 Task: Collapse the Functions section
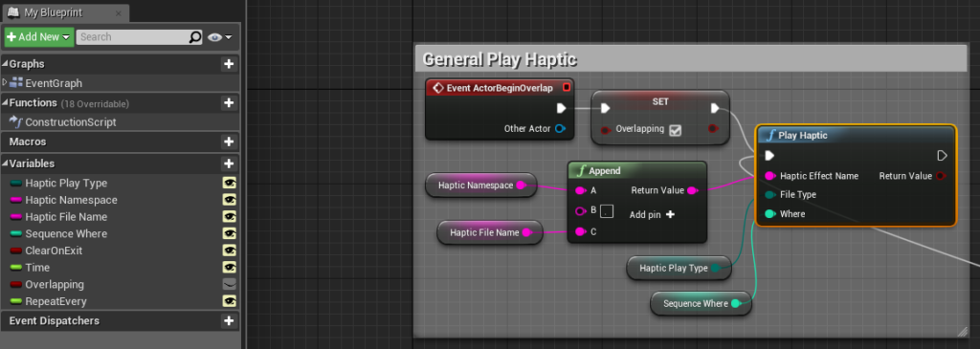coord(6,103)
